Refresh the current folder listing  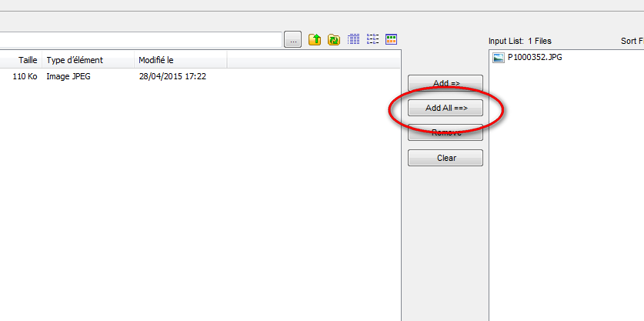[x=333, y=39]
